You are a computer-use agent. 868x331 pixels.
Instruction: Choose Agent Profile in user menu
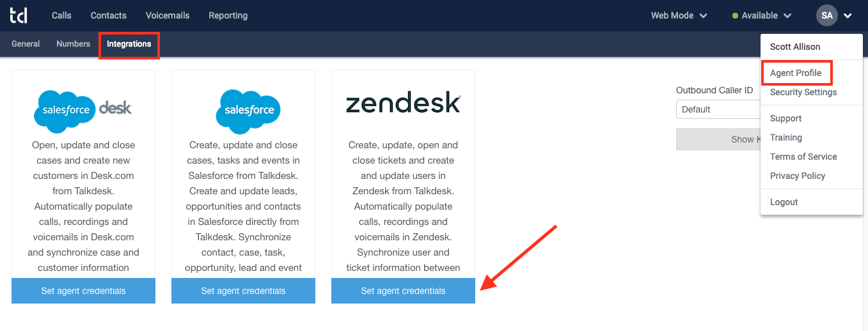click(x=796, y=73)
